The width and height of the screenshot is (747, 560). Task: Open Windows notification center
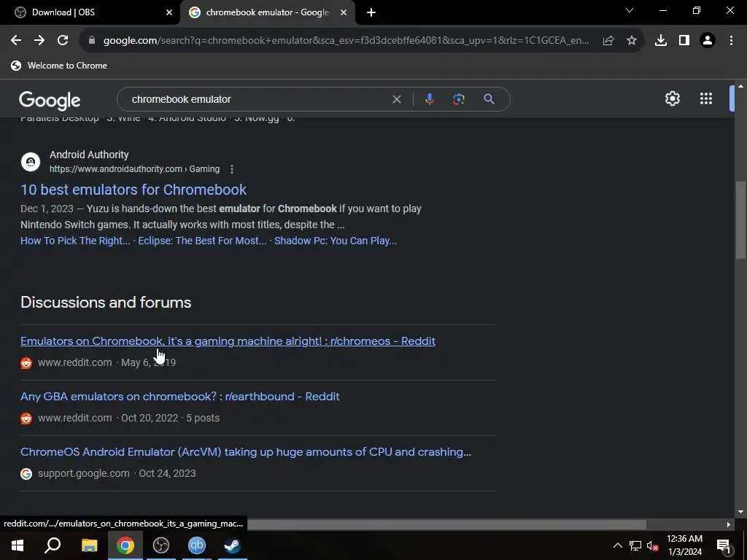(724, 545)
